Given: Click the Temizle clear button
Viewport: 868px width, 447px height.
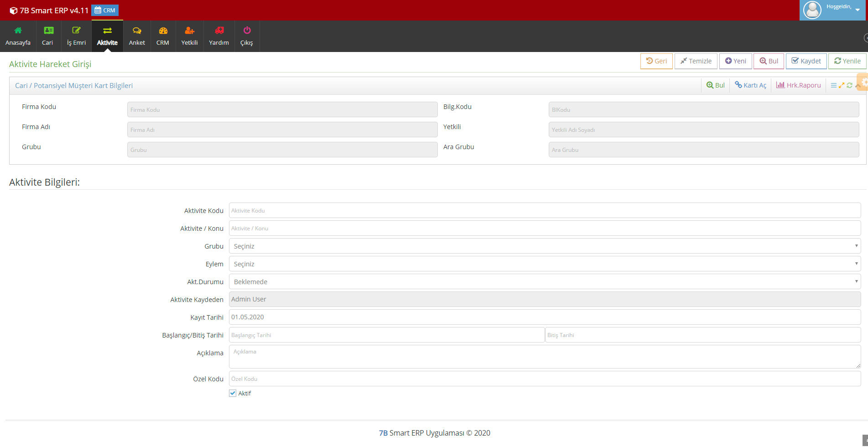Looking at the screenshot, I should click(x=696, y=61).
